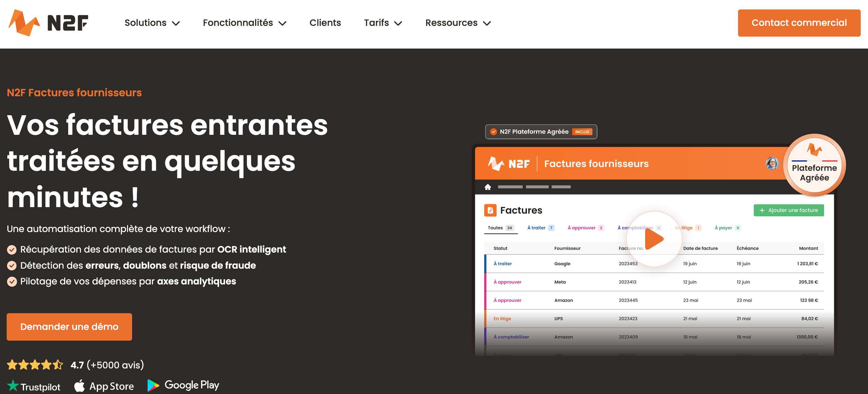Click the N2F logo in the header
Screen dimensions: 868x394
point(48,23)
